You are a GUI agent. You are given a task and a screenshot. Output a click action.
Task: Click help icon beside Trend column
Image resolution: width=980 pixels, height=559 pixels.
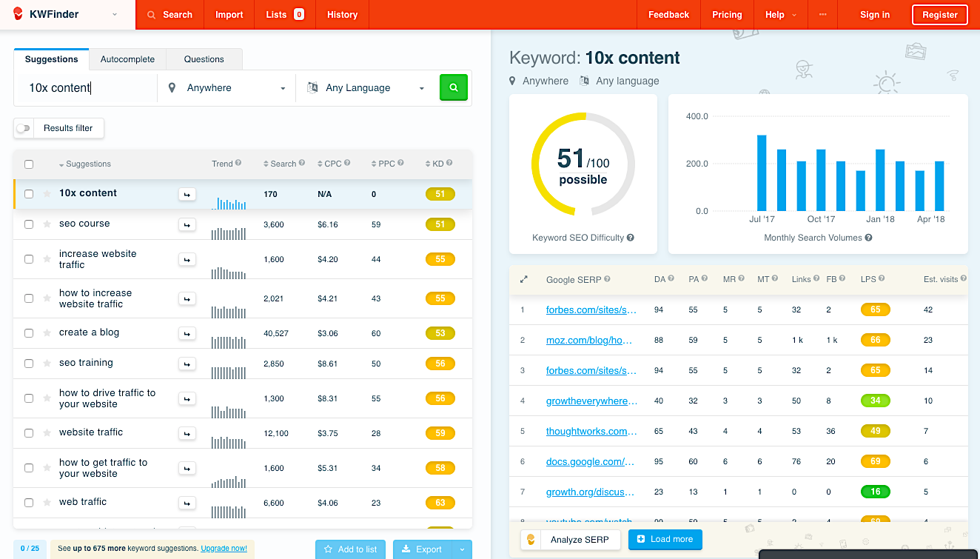(x=238, y=164)
